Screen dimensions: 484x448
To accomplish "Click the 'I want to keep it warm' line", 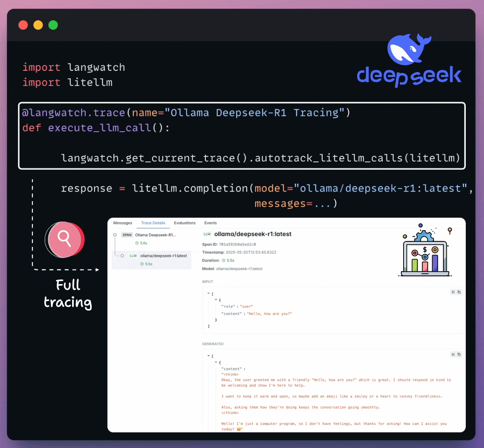I will (x=332, y=397).
